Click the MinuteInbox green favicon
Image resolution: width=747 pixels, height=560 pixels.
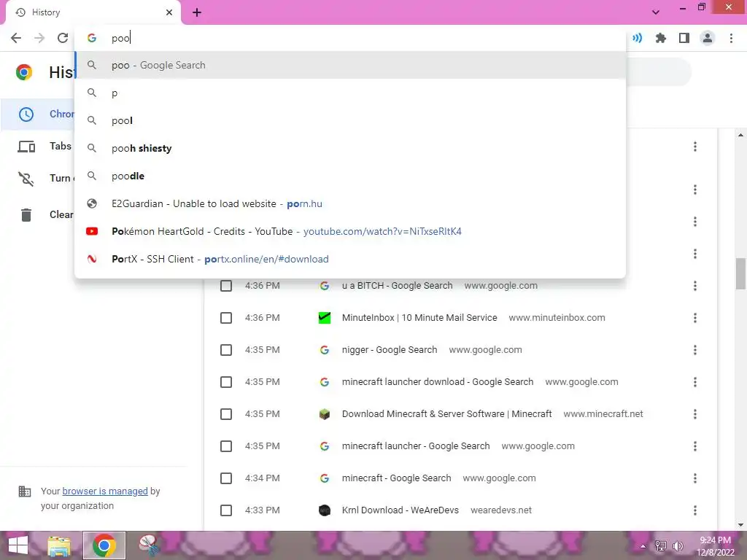pos(325,318)
